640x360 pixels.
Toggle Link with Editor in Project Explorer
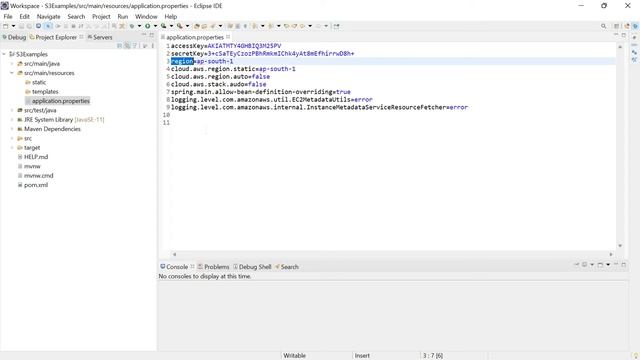pyautogui.click(x=127, y=46)
